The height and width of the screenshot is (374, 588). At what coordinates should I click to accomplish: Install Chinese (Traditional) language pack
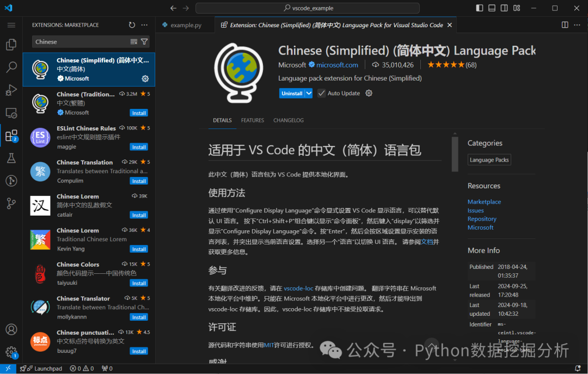click(x=139, y=113)
